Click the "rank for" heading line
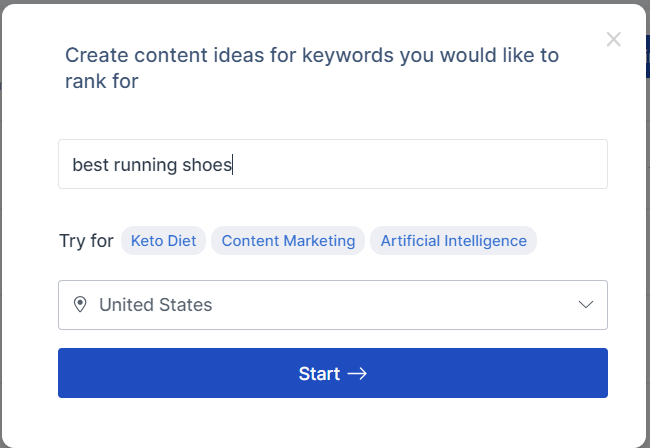Image resolution: width=650 pixels, height=448 pixels. 101,82
